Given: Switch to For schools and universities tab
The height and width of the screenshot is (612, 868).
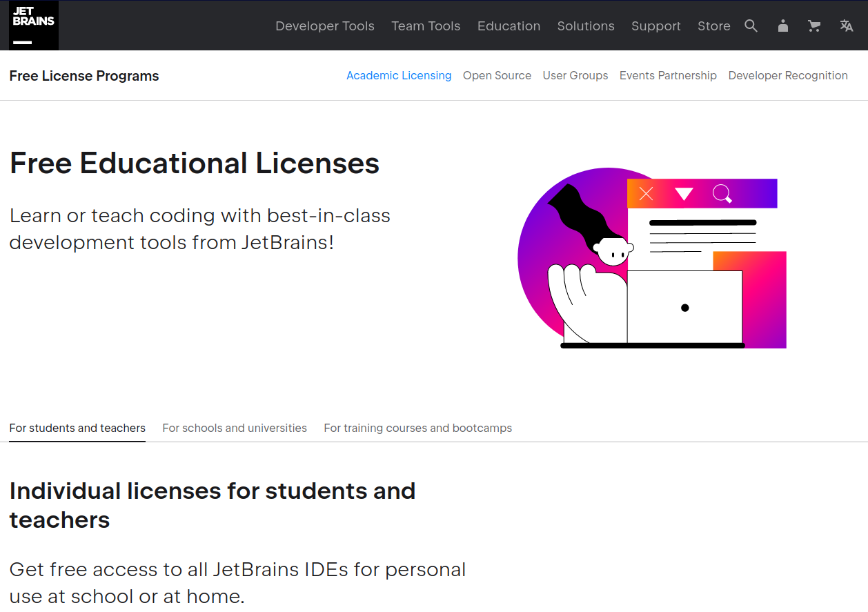Looking at the screenshot, I should (235, 428).
